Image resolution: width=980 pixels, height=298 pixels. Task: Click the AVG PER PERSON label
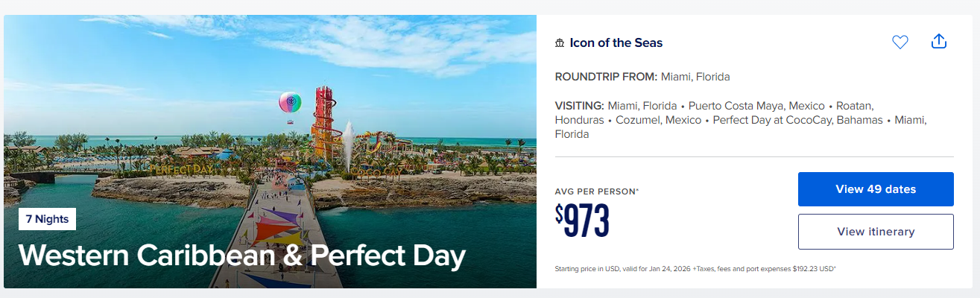click(597, 191)
